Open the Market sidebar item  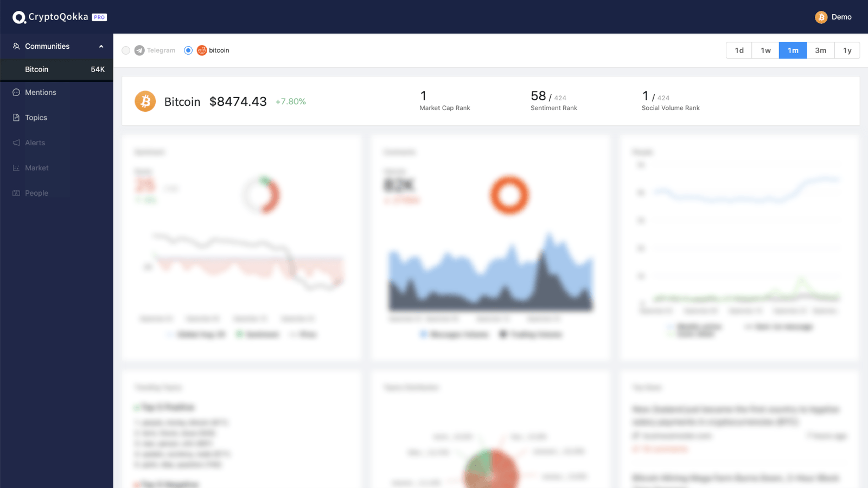pyautogui.click(x=56, y=168)
